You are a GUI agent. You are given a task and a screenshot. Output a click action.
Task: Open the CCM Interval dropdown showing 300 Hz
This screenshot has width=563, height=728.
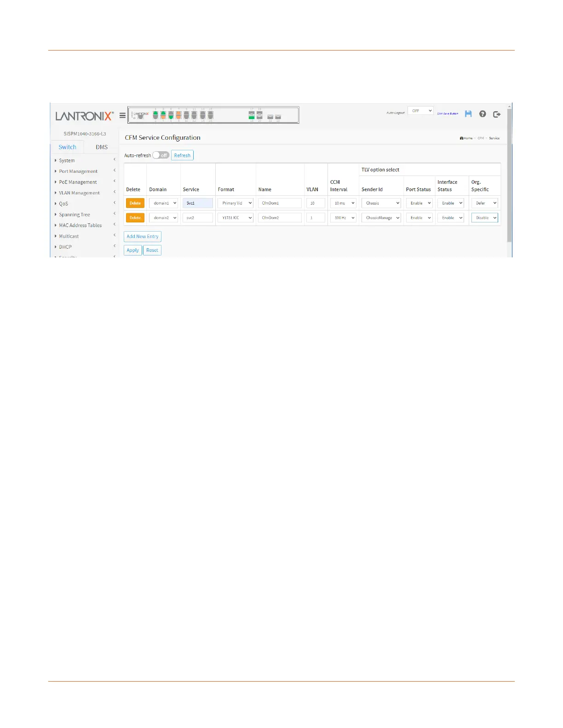343,218
